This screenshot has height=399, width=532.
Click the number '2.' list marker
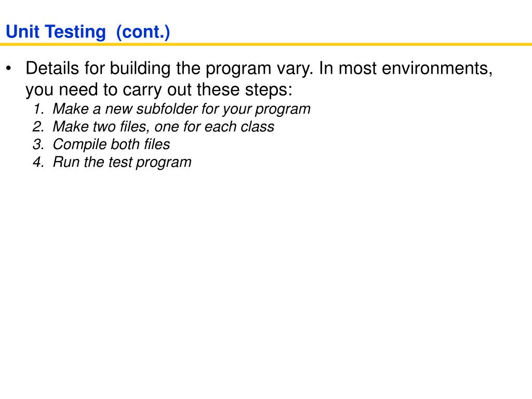click(38, 127)
